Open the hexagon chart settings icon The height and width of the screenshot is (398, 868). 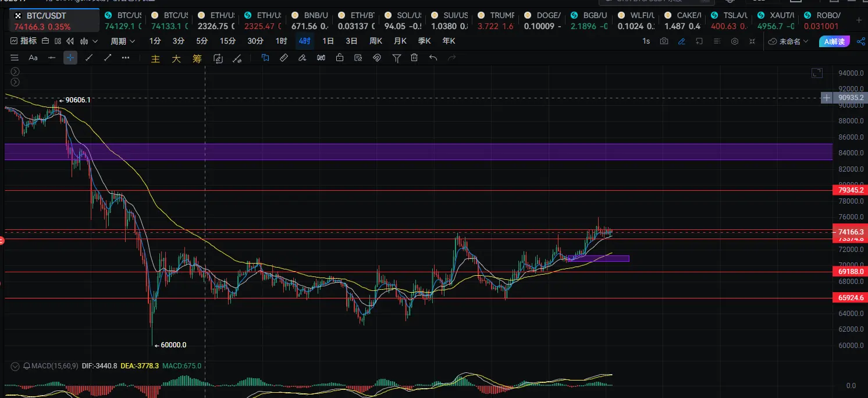(x=735, y=41)
